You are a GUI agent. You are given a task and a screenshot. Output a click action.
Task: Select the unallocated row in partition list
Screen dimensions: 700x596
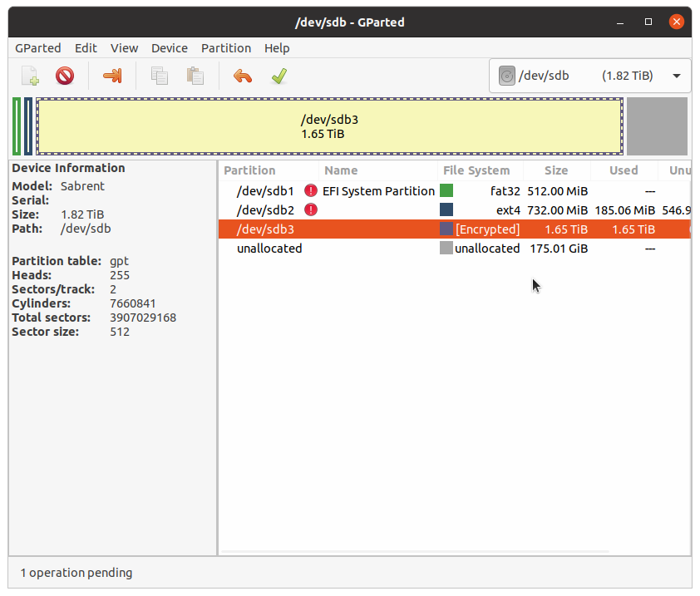pos(455,249)
